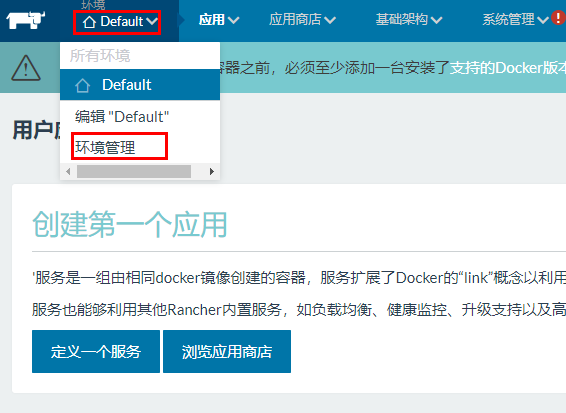The image size is (566, 413).
Task: Click the house icon beside Default in the dropdown list
Action: [x=82, y=86]
